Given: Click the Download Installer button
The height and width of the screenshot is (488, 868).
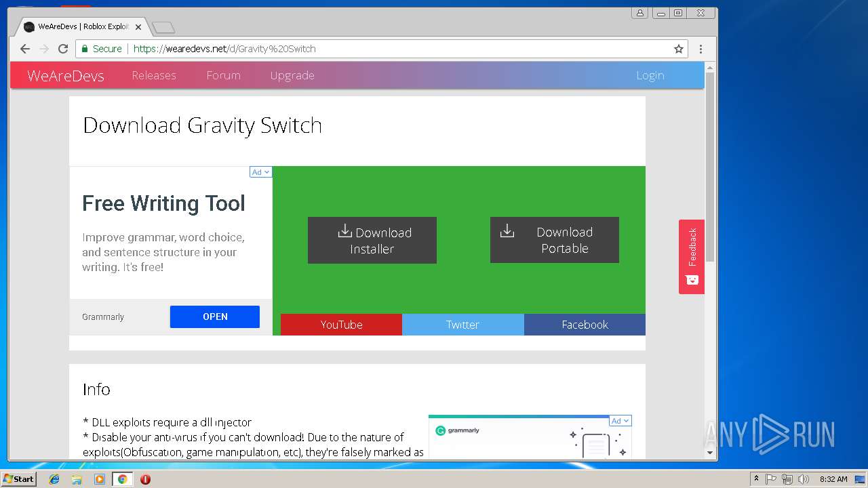Looking at the screenshot, I should [372, 241].
